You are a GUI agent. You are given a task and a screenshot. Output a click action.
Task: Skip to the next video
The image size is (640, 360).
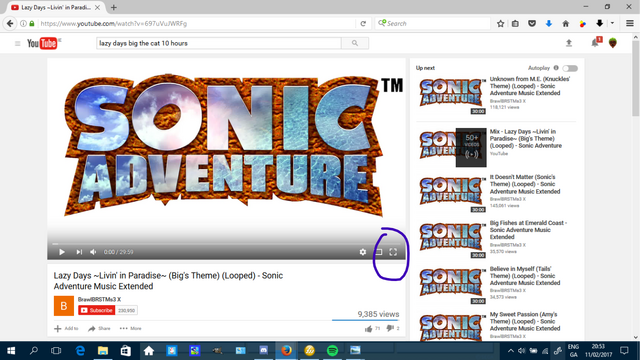[x=79, y=252]
